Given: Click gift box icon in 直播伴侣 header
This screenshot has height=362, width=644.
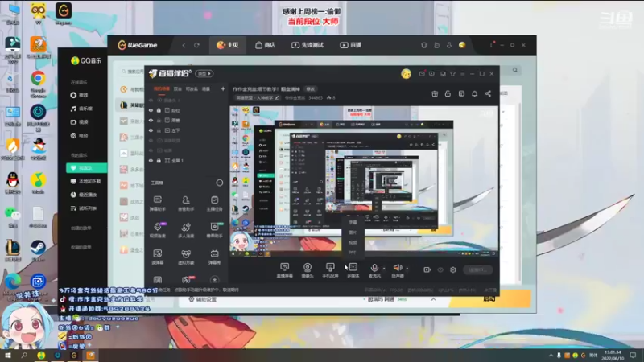Looking at the screenshot, I should [435, 93].
